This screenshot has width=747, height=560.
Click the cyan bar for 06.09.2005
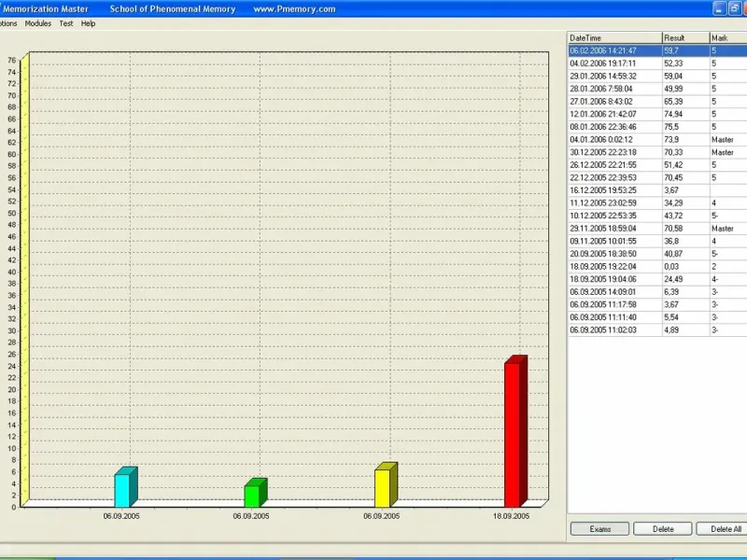pyautogui.click(x=125, y=487)
